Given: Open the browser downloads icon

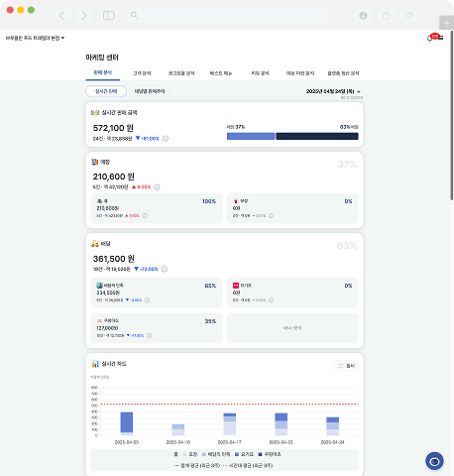Looking at the screenshot, I should pos(363,15).
